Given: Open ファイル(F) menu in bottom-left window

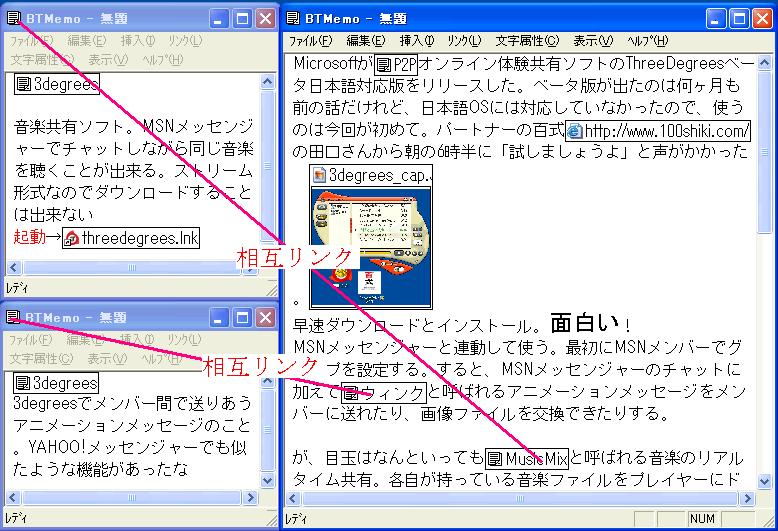Looking at the screenshot, I should click(x=30, y=340).
